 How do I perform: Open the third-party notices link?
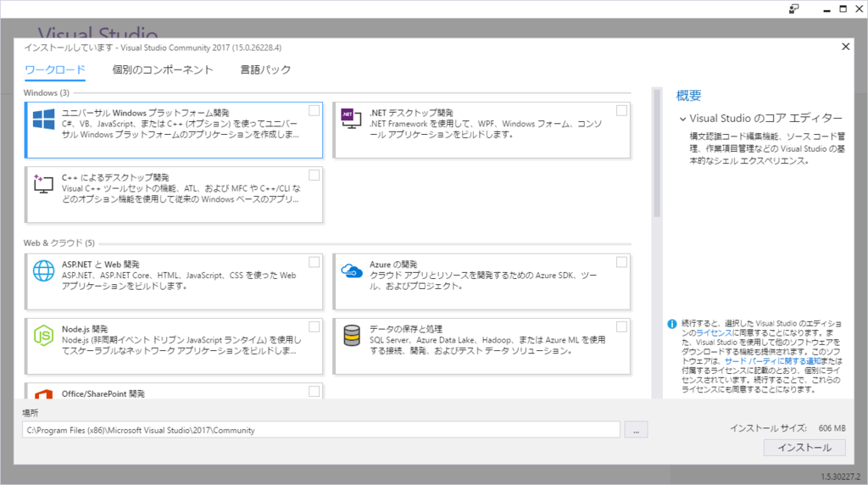tap(772, 361)
